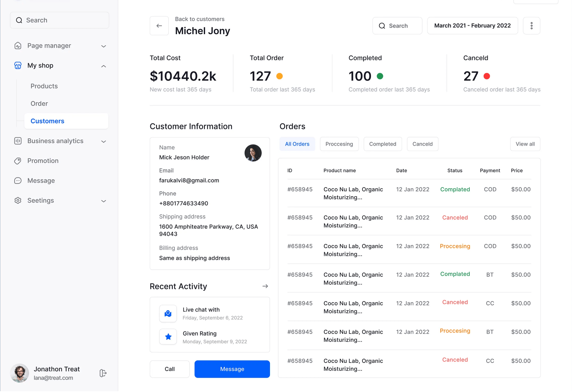Focus the sidebar Search field
The image size is (572, 392).
60,20
